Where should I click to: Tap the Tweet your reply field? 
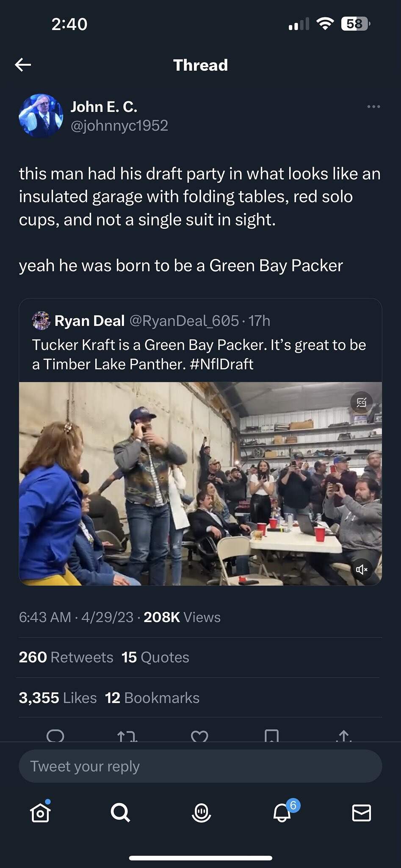click(x=200, y=766)
